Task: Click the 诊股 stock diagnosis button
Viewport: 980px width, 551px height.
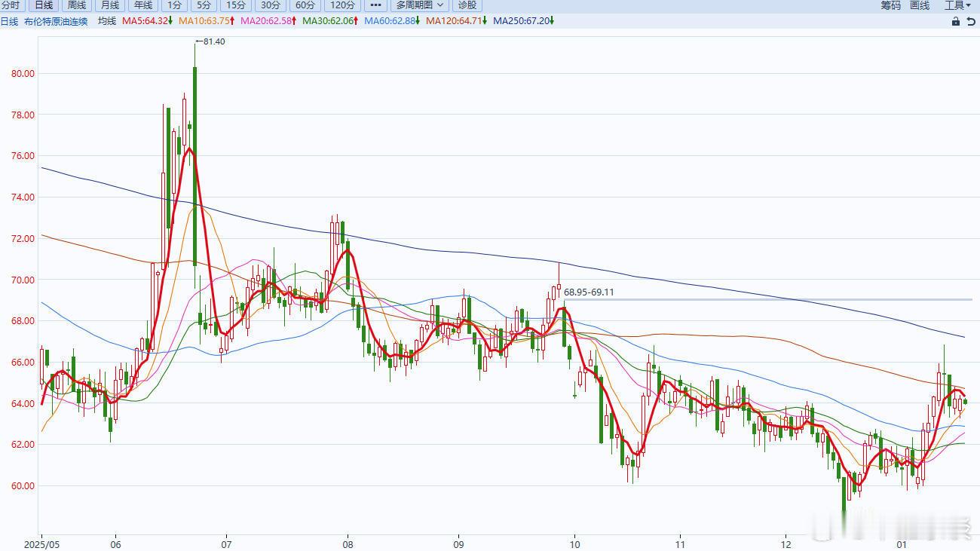Action: click(467, 5)
